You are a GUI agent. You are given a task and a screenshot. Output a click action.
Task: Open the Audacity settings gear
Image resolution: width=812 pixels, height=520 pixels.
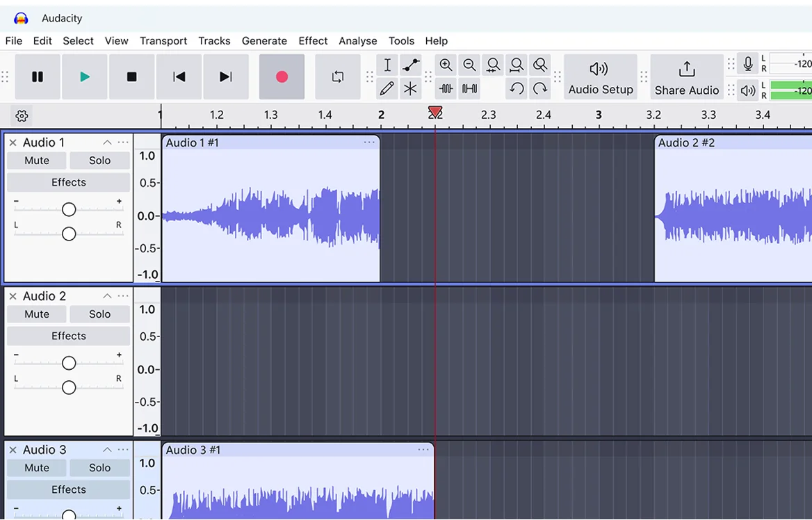click(21, 116)
